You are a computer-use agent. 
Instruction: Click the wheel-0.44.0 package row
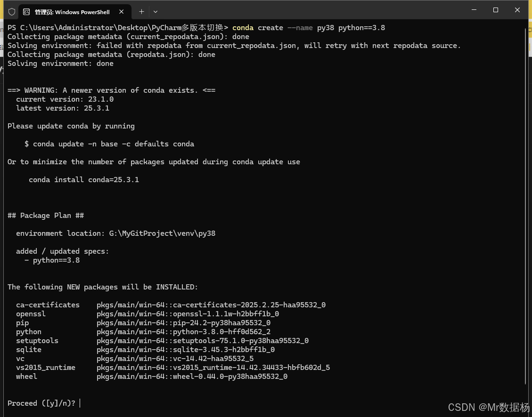point(152,377)
